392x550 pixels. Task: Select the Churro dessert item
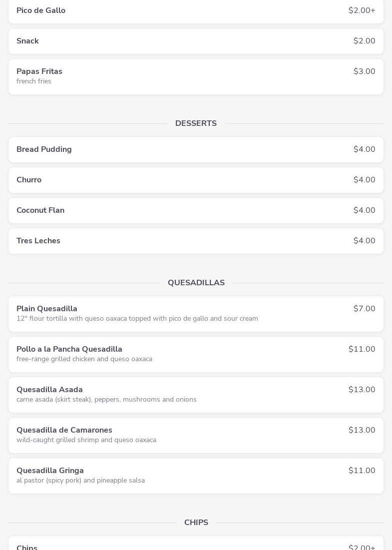(196, 180)
